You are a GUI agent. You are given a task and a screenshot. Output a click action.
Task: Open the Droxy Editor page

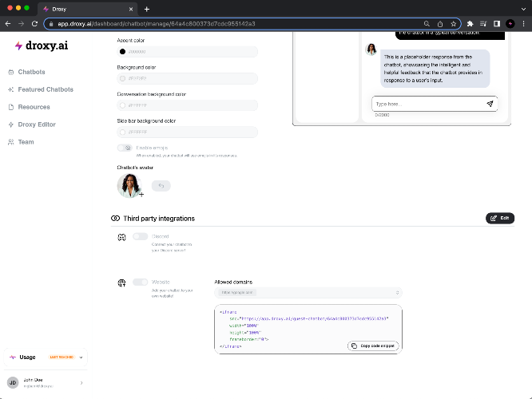pyautogui.click(x=37, y=124)
